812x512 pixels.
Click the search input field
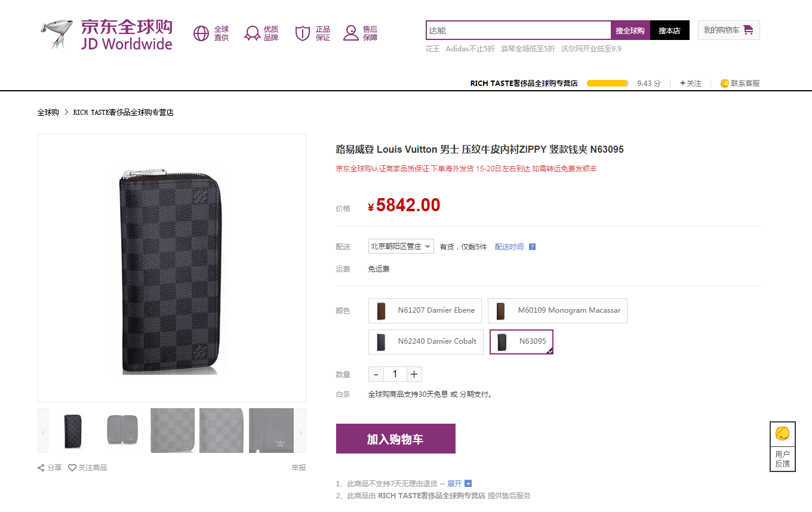[x=518, y=30]
